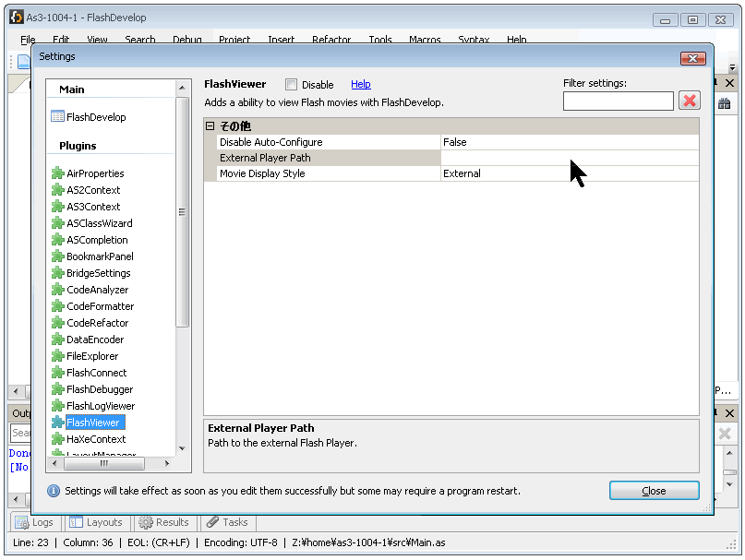
Task: Click the Encoding: UTF-8 status bar entry
Action: [x=241, y=542]
